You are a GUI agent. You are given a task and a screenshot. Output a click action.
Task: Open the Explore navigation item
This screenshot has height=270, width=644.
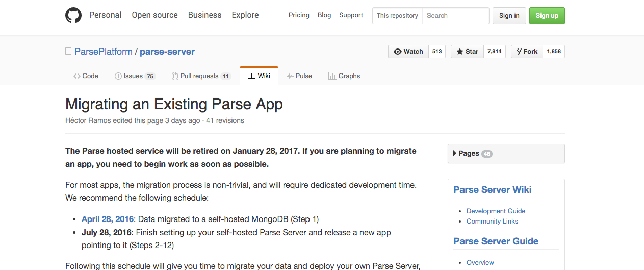coord(245,15)
